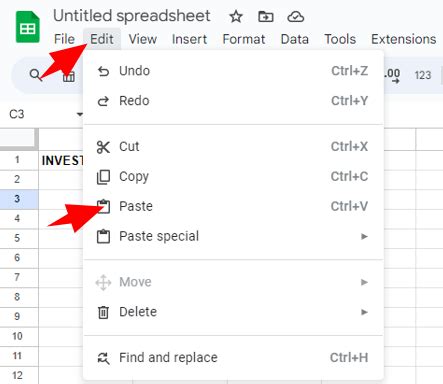Select Copy from the Edit menu

click(x=233, y=176)
